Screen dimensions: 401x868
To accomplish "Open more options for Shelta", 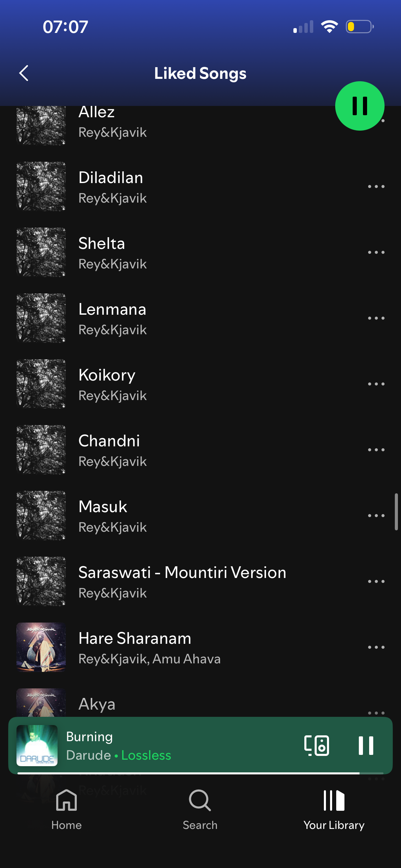I will click(376, 252).
